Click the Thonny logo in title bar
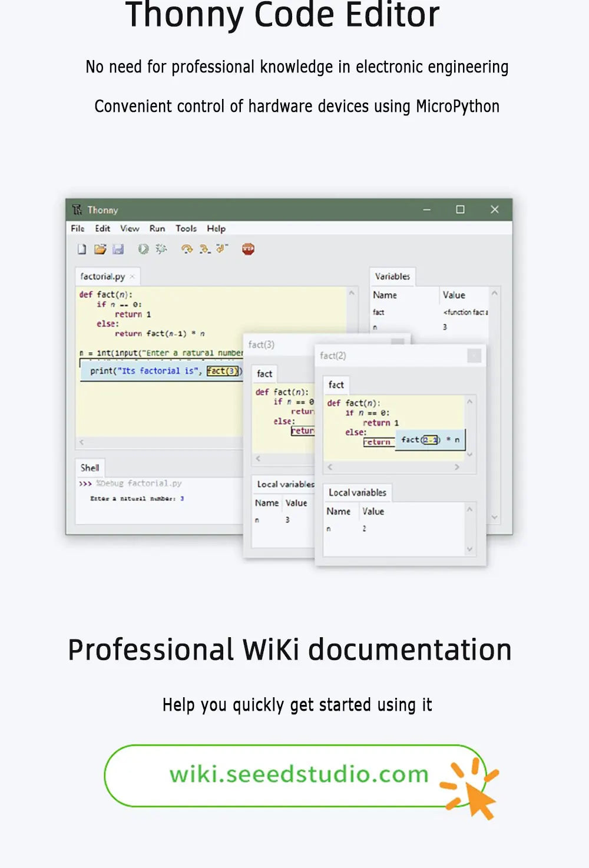 pyautogui.click(x=77, y=210)
